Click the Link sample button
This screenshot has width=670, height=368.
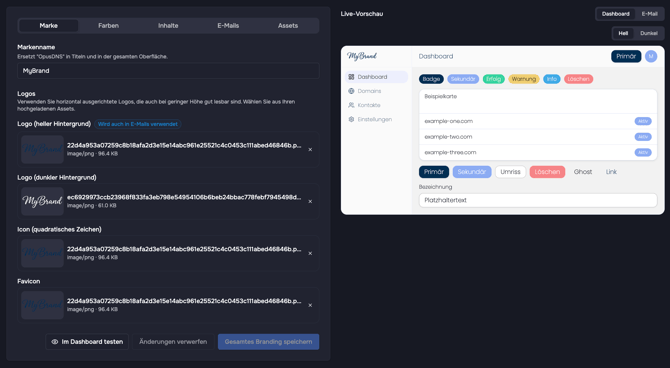pos(611,172)
